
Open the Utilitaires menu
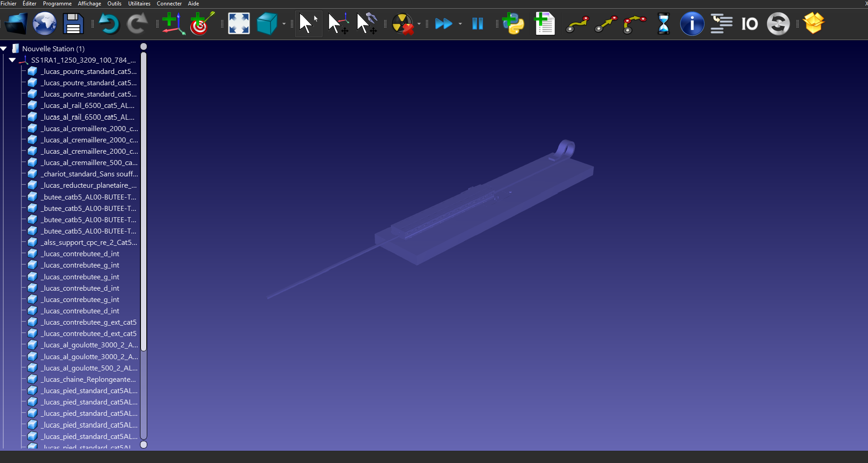point(139,4)
